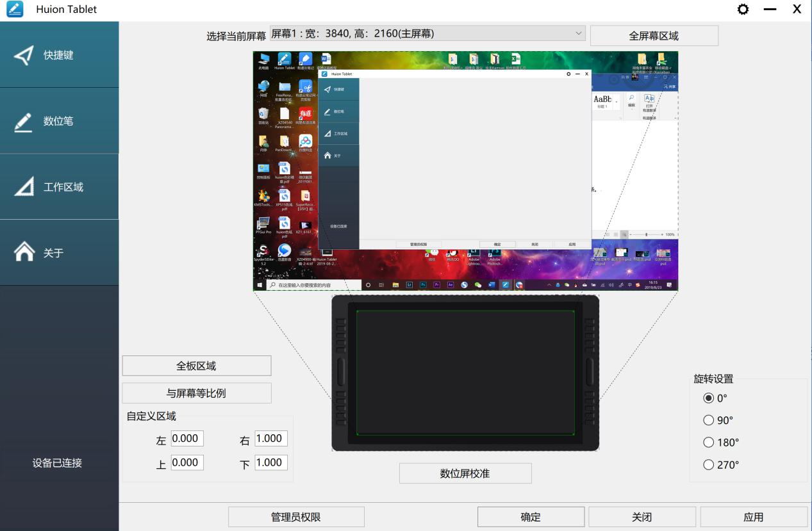Open the shortcut keys (快捷键) panel icon
Image resolution: width=812 pixels, height=531 pixels.
[x=25, y=55]
